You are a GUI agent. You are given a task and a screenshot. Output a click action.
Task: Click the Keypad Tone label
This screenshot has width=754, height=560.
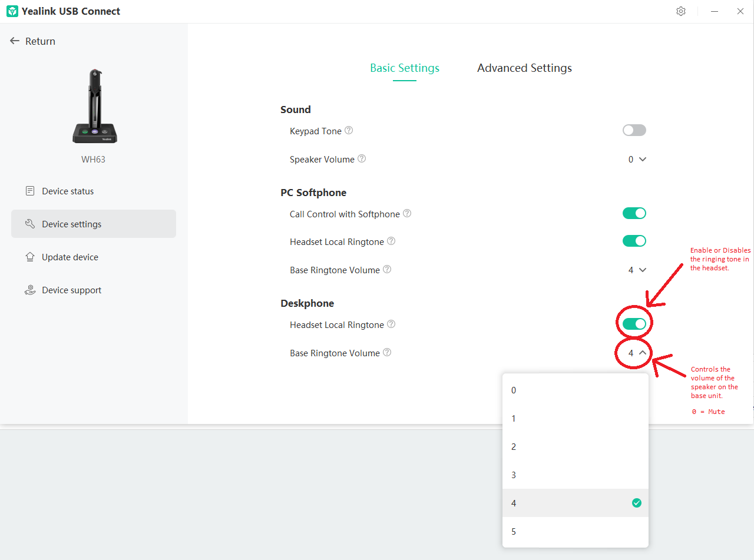[x=316, y=131]
